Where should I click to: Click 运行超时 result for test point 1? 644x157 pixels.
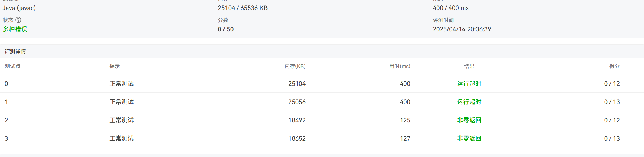469,102
